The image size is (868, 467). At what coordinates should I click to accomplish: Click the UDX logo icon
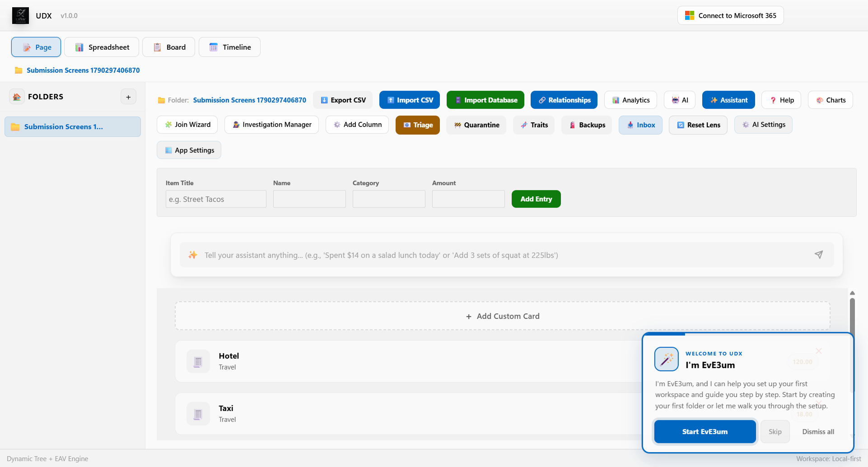click(x=20, y=15)
